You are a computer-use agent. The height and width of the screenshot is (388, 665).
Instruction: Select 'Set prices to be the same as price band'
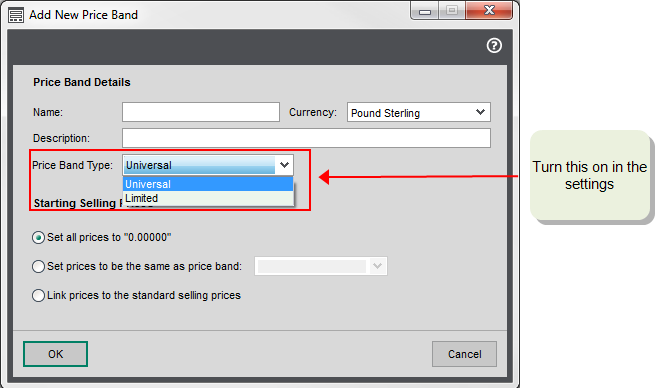[x=38, y=266]
